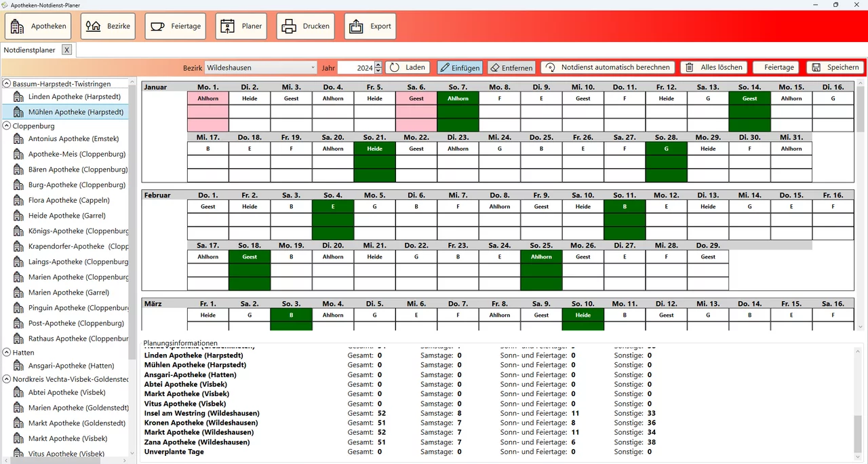Select Vitus Apotheke (Visbek) tree item
Image resolution: width=868 pixels, height=464 pixels.
coord(66,454)
